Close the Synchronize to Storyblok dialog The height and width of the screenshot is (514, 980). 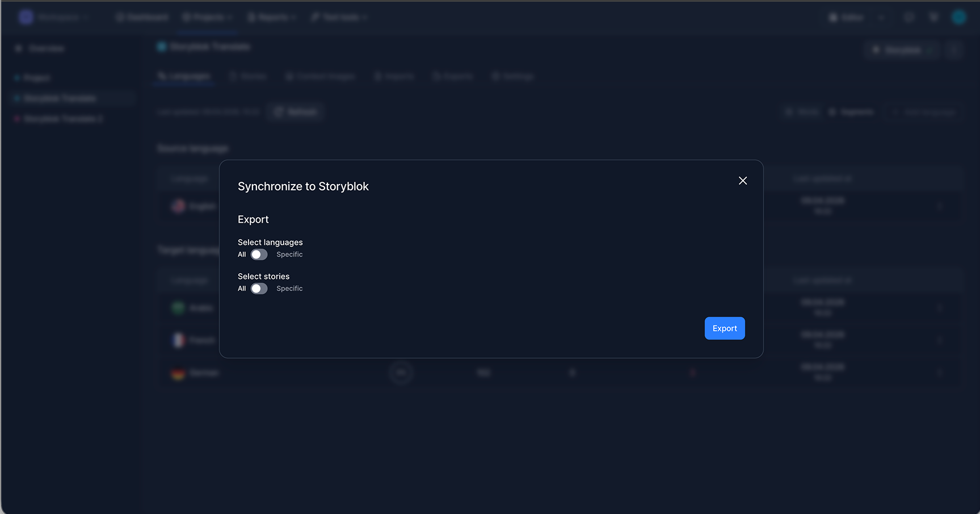point(743,181)
